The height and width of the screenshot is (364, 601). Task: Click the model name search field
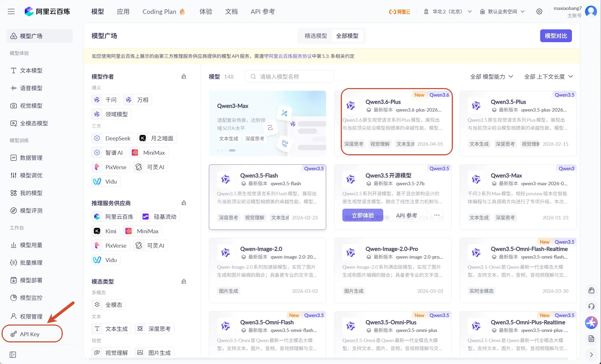pyautogui.click(x=290, y=77)
